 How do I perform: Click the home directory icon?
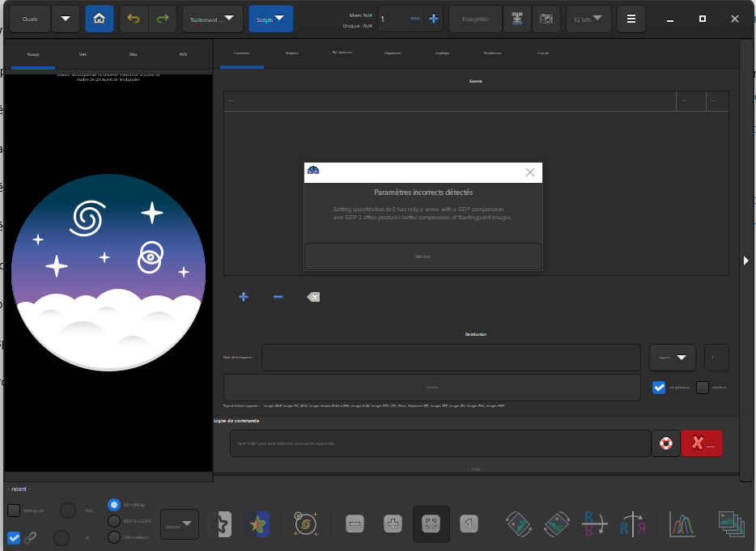click(99, 19)
